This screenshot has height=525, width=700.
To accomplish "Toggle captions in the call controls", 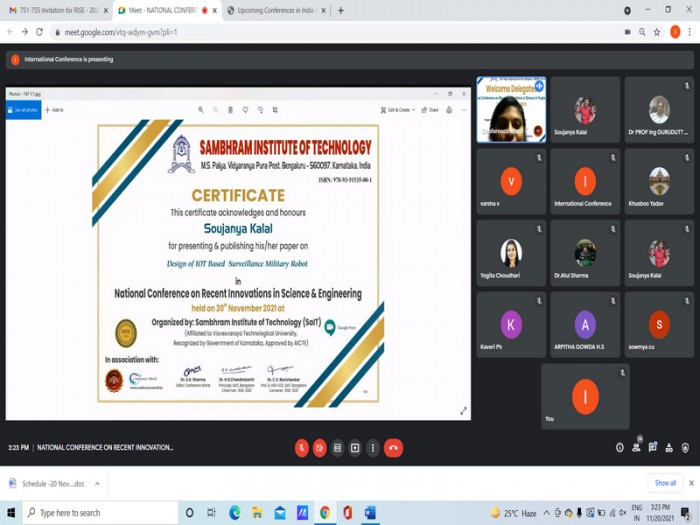I will (337, 448).
